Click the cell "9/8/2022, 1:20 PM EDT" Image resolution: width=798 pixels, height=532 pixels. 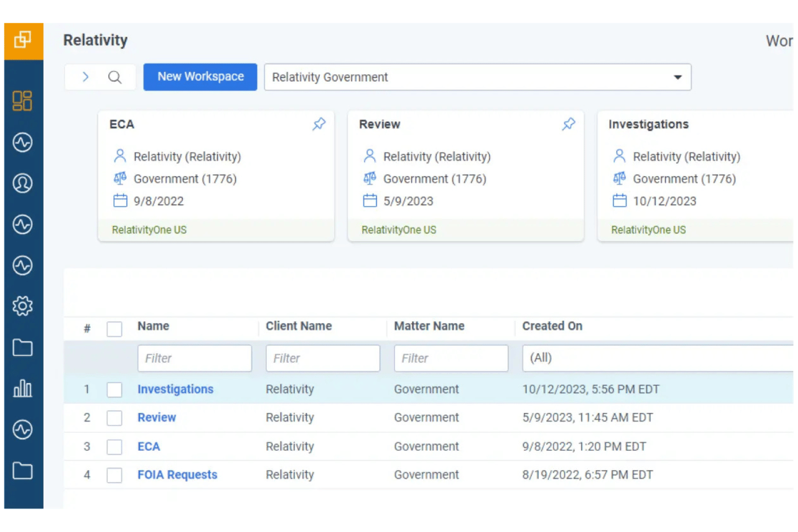coord(584,446)
